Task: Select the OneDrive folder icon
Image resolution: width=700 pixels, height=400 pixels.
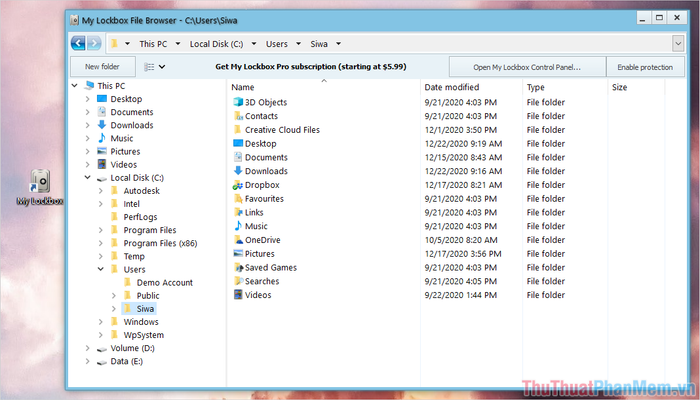Action: 238,240
